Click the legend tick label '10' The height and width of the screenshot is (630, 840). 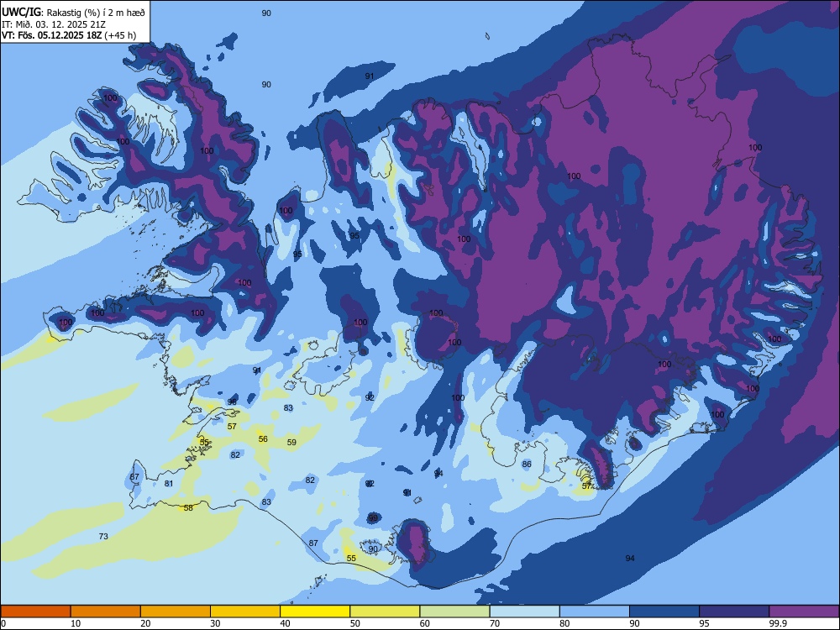(76, 623)
